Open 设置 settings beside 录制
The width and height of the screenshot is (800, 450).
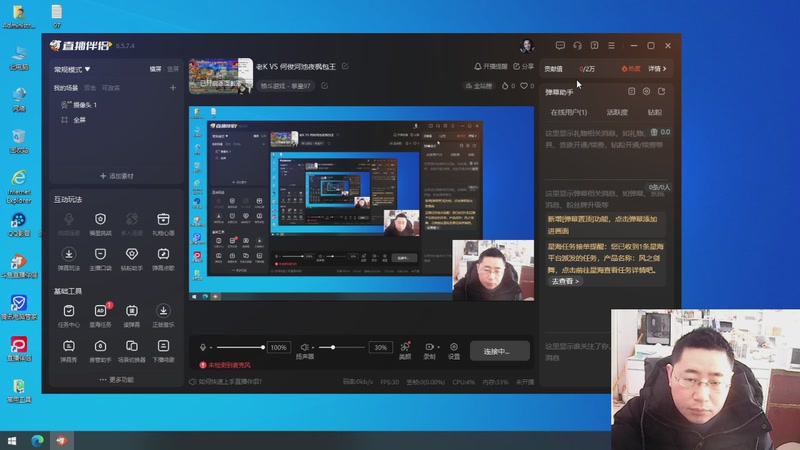454,351
